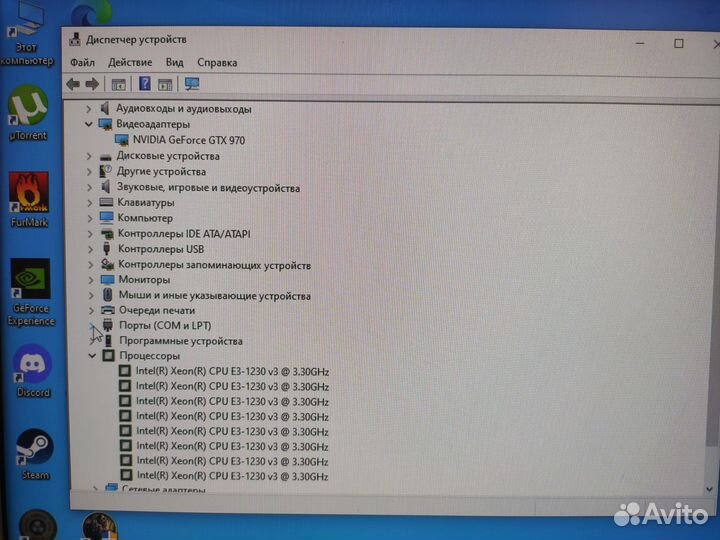Open Discord desktop shortcut
Image resolution: width=720 pixels, height=540 pixels.
tap(33, 371)
